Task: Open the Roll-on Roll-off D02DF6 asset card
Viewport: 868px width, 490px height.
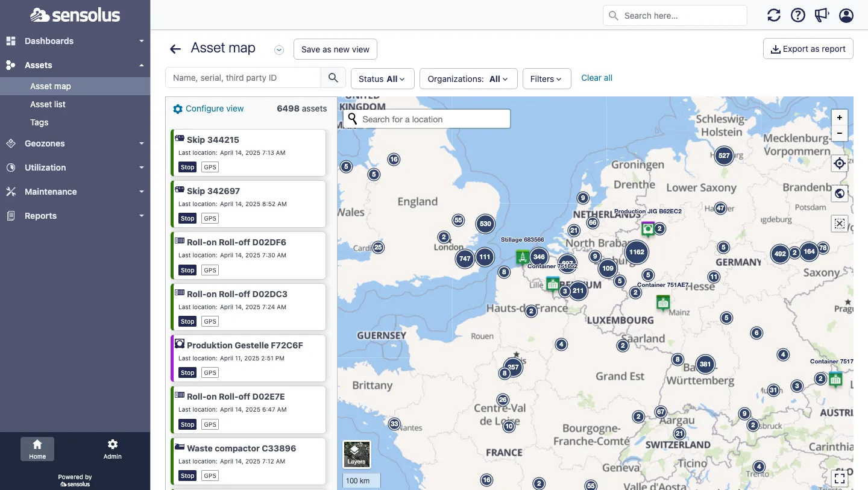Action: pyautogui.click(x=248, y=256)
